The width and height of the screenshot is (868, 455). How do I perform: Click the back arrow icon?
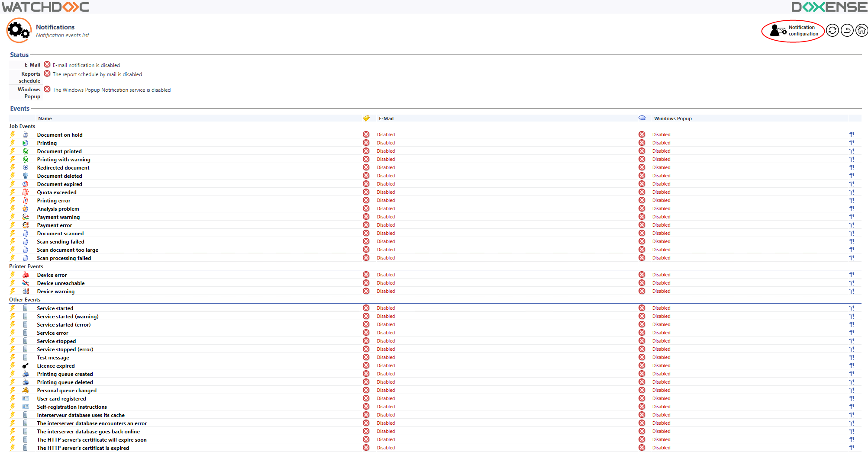coord(847,30)
